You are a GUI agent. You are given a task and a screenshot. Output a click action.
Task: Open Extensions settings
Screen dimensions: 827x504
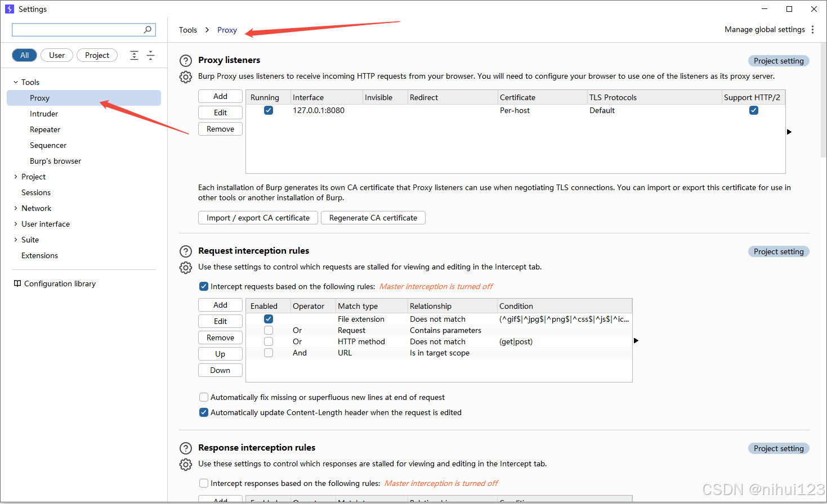[39, 255]
